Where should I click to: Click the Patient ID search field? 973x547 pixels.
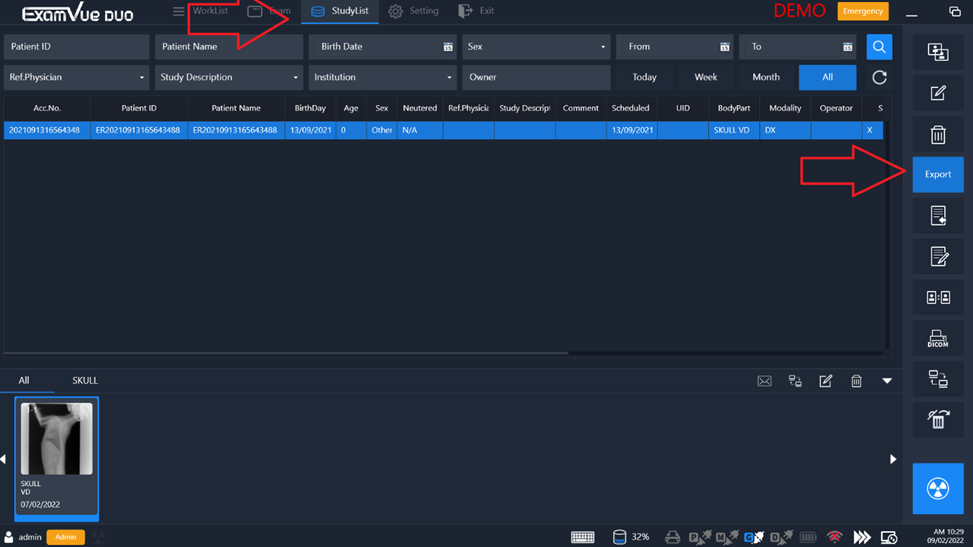[x=76, y=47]
